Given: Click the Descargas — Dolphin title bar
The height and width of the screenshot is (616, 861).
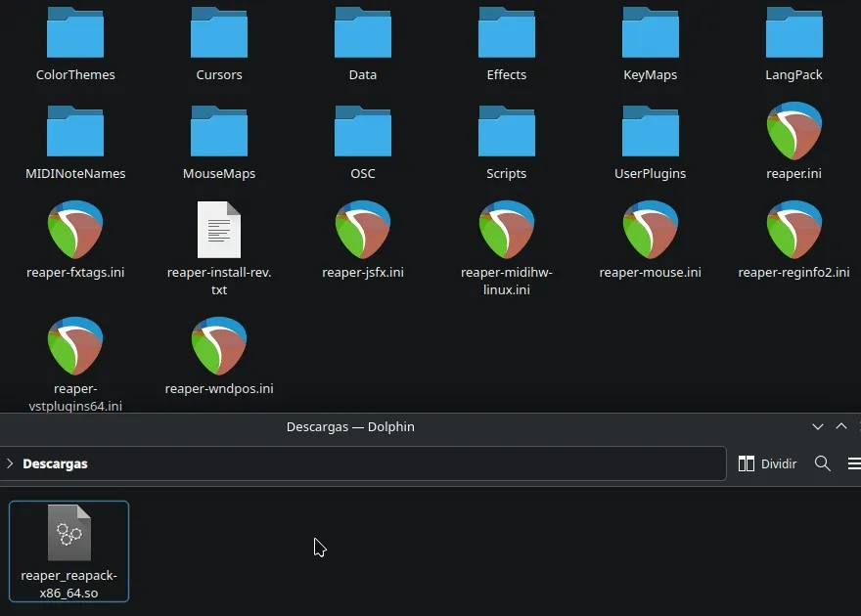Looking at the screenshot, I should click(350, 426).
